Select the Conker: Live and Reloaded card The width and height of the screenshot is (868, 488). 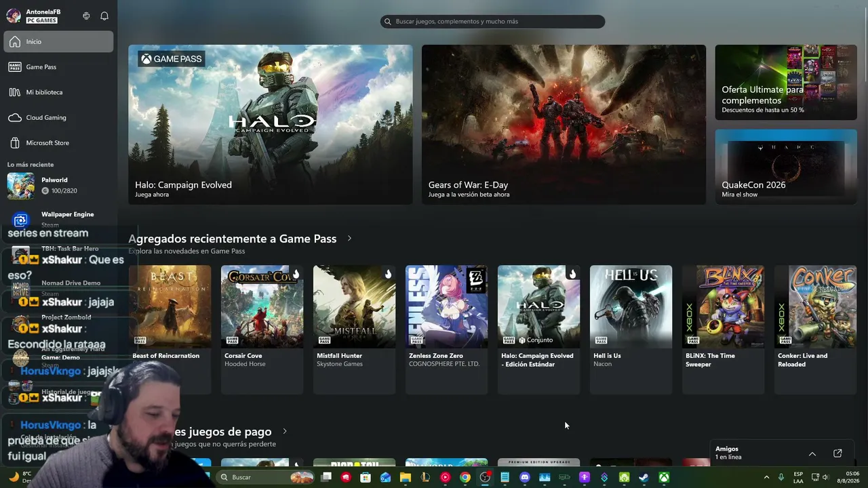(x=816, y=329)
